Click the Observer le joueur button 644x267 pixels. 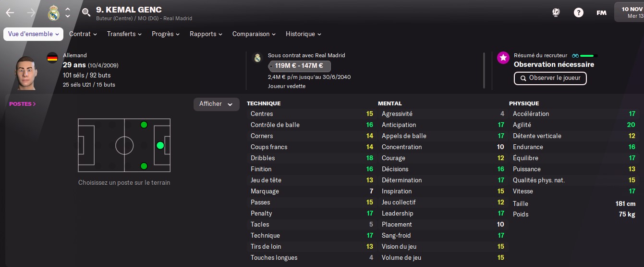(x=550, y=78)
